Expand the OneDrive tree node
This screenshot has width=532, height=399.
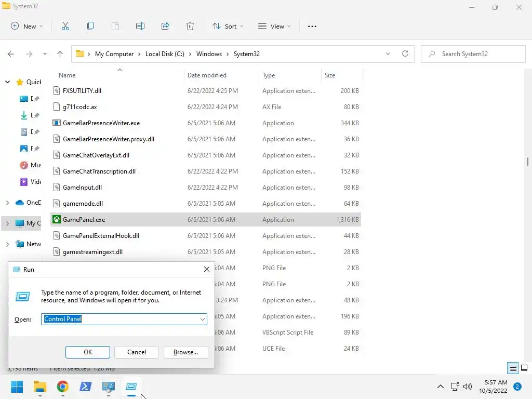pyautogui.click(x=7, y=203)
